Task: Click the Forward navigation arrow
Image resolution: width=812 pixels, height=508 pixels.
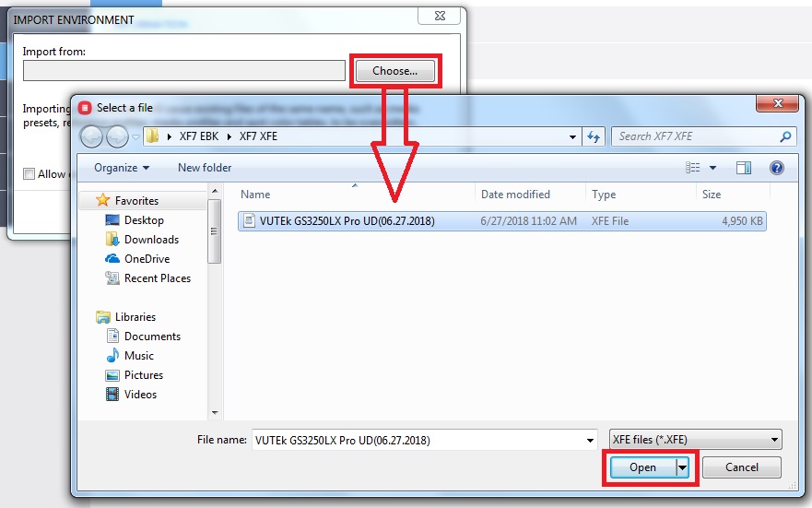Action: (x=118, y=137)
